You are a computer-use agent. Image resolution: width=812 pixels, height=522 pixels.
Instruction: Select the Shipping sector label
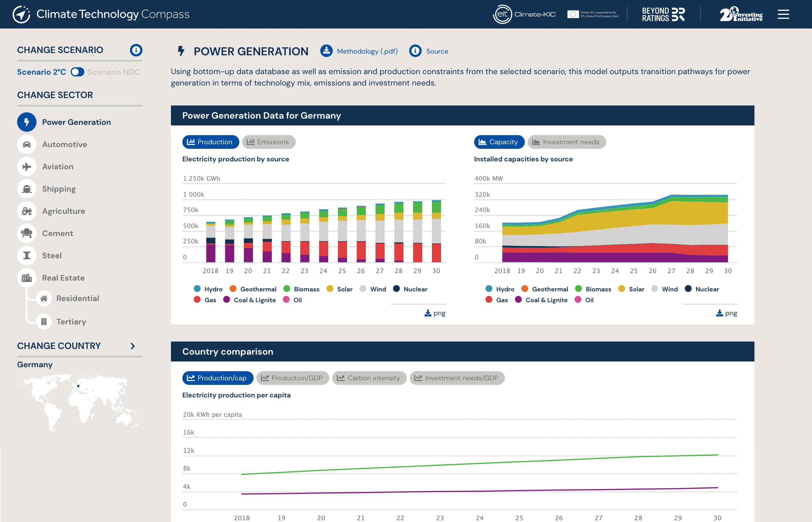(59, 189)
